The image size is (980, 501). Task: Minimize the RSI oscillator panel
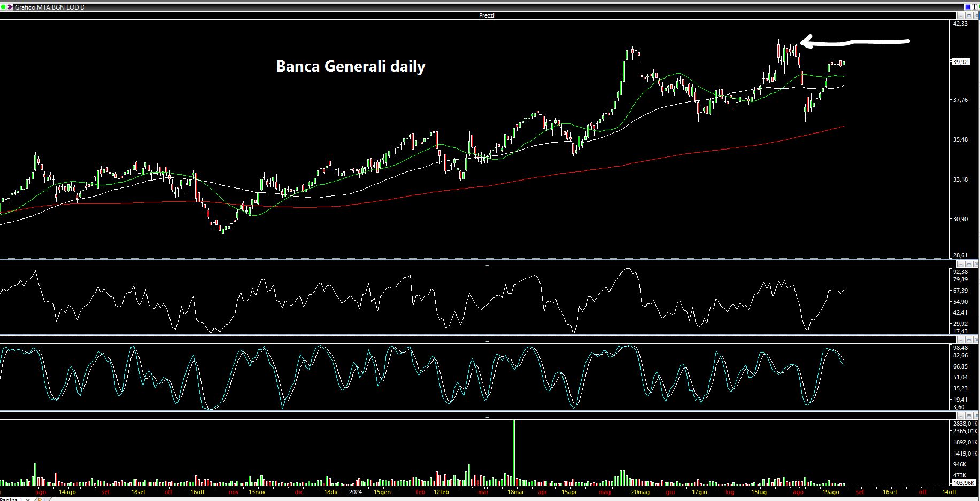click(x=961, y=264)
